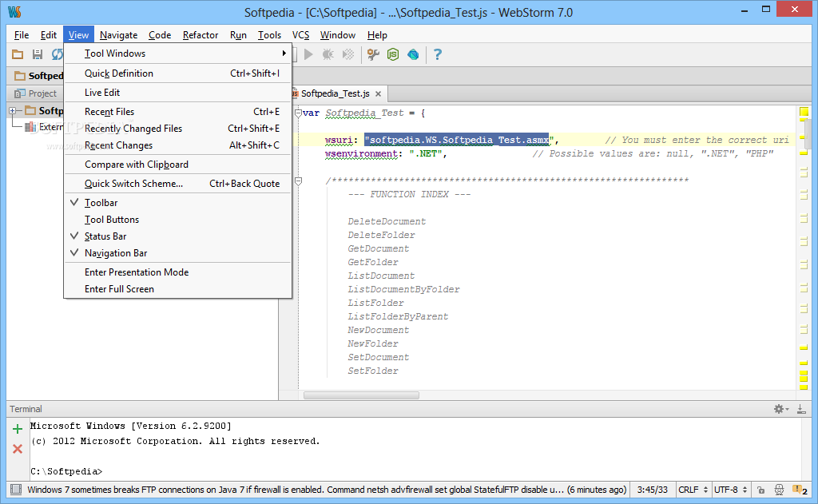The image size is (818, 504).
Task: Open the Refactor menu
Action: coord(201,35)
